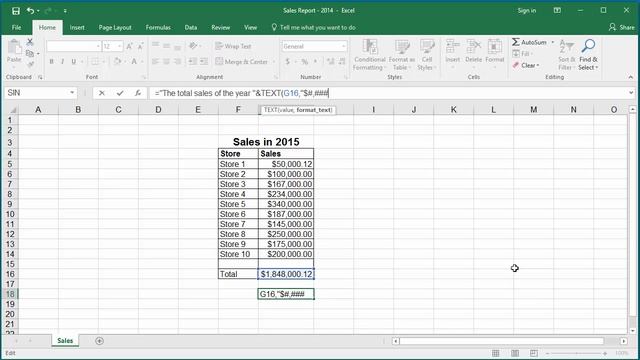Click the Save icon in the title bar
The height and width of the screenshot is (360, 640).
pos(16,11)
